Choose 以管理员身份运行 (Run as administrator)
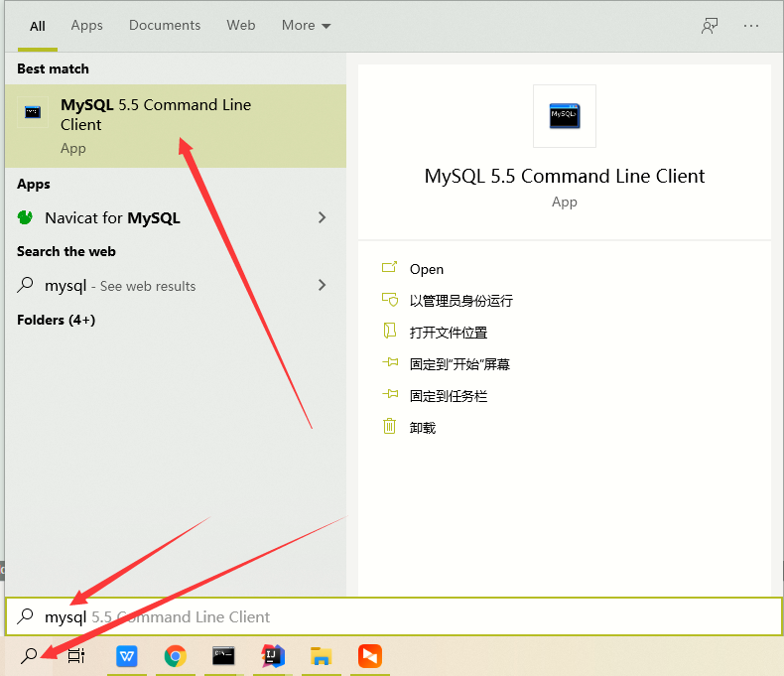Screen dimensions: 784x676 [461, 301]
